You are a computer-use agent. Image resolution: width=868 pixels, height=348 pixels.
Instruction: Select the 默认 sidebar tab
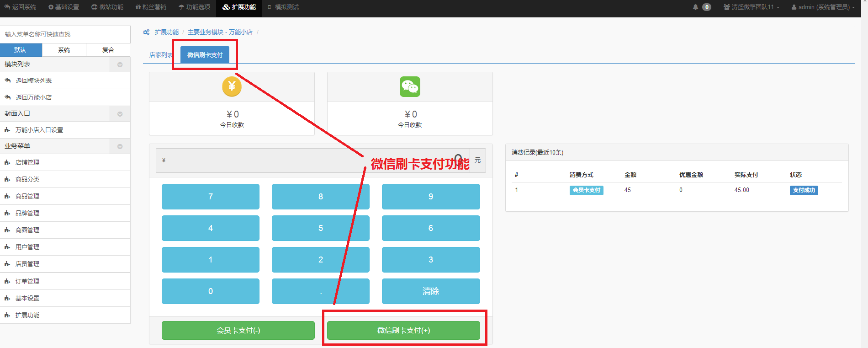(21, 50)
